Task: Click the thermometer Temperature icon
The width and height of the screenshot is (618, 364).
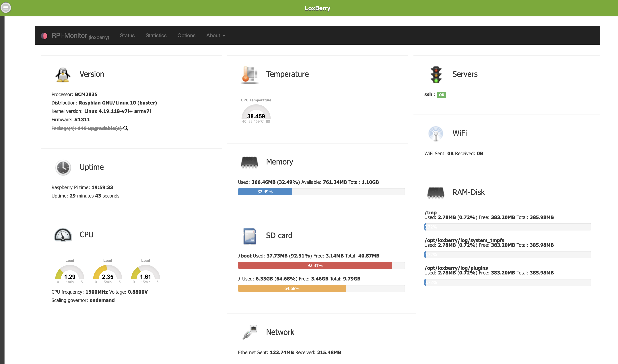Action: point(249,75)
